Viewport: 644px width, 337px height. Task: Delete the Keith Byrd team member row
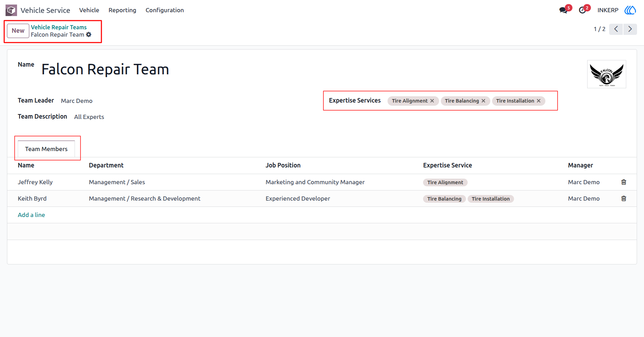[x=624, y=199]
